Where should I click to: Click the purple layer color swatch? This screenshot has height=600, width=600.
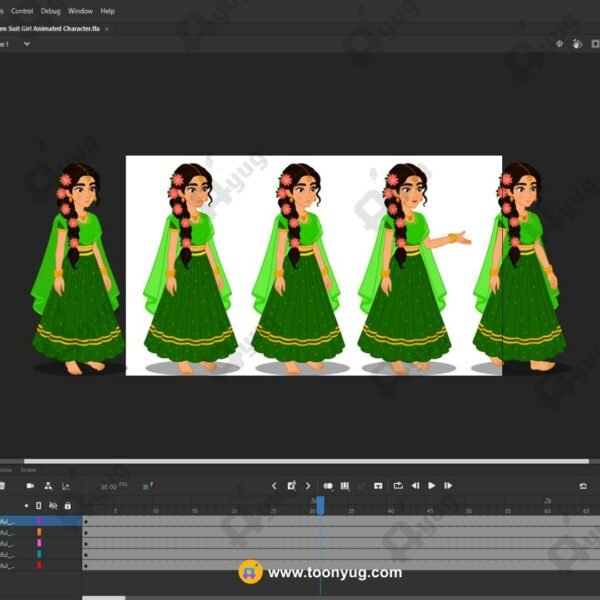[x=39, y=521]
